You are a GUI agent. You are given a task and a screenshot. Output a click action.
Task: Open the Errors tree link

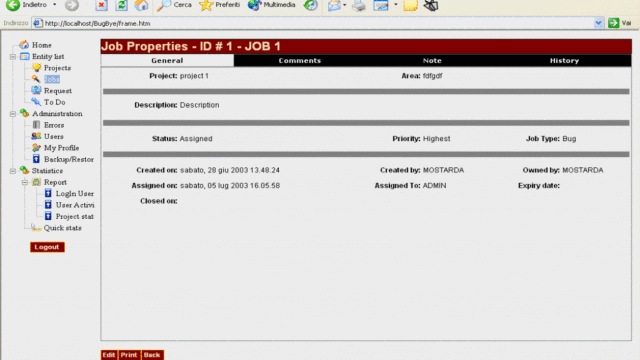(54, 125)
